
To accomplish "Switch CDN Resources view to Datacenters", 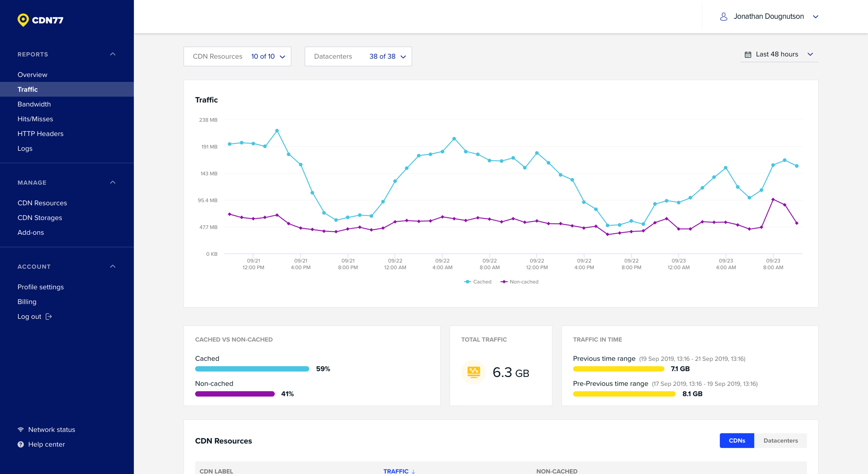I will click(x=781, y=440).
